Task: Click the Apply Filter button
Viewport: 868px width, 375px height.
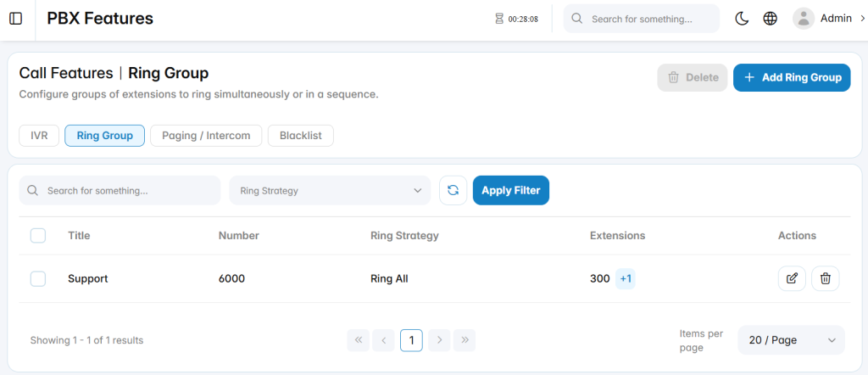Action: click(x=511, y=191)
